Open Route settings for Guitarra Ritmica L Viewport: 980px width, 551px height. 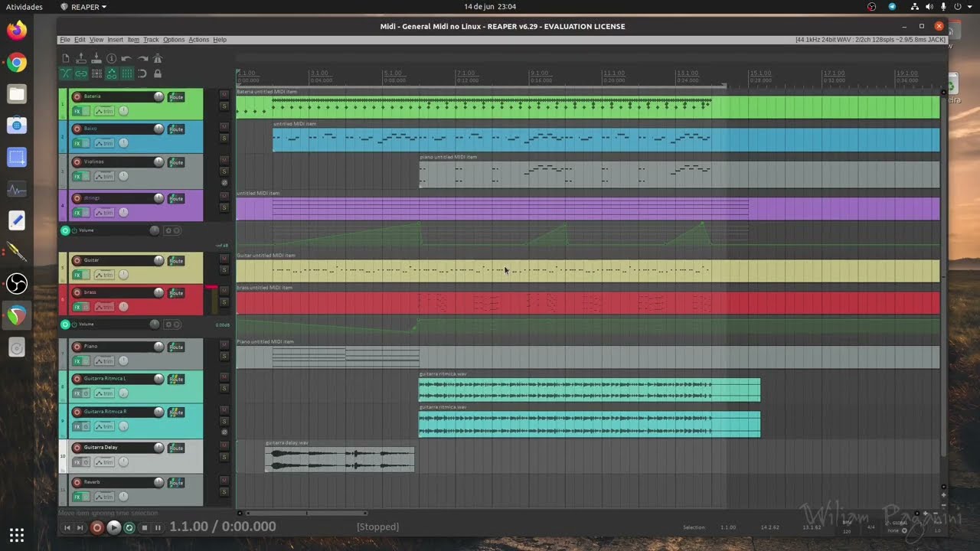(177, 379)
